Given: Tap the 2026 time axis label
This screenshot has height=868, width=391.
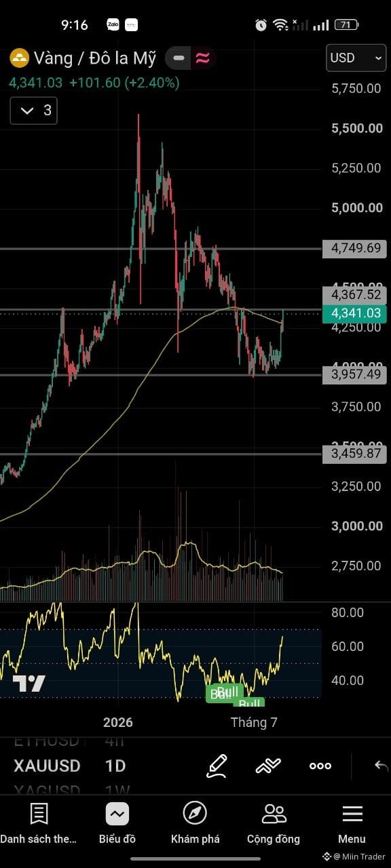Looking at the screenshot, I should [x=118, y=722].
